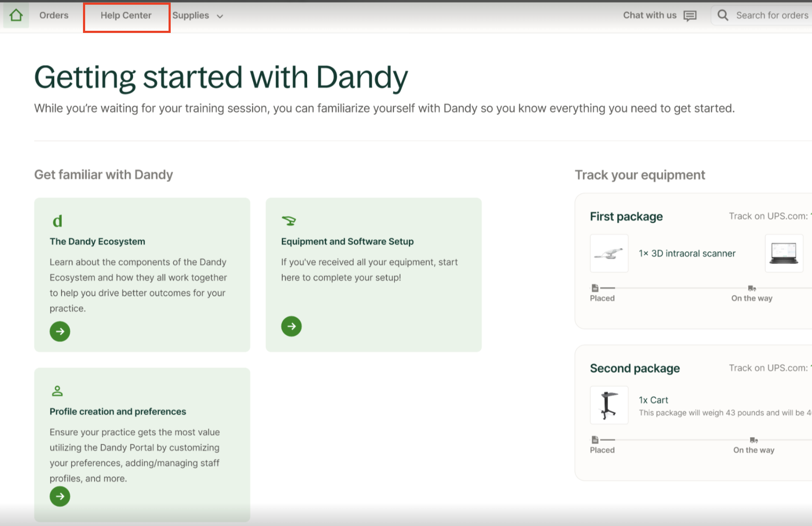Open Profile creation arrow button

pyautogui.click(x=60, y=496)
